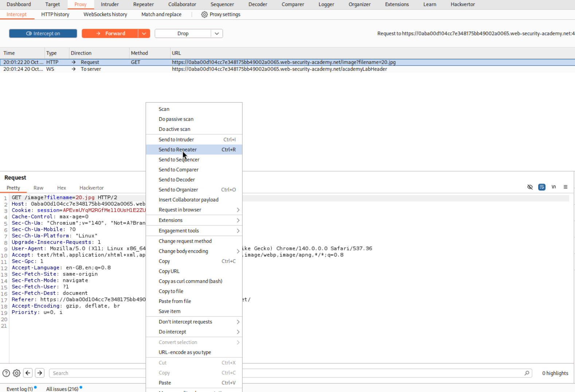Show non-printable characters \n icon
The image size is (575, 392).
554,187
